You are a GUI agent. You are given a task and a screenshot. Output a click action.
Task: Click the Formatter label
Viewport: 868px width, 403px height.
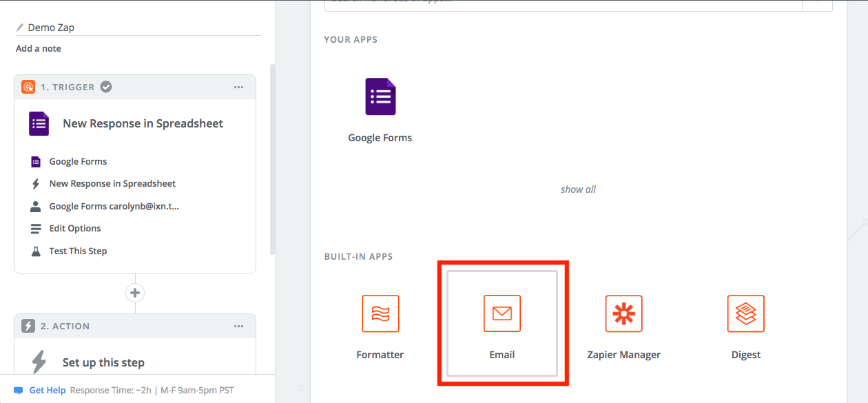click(x=380, y=355)
